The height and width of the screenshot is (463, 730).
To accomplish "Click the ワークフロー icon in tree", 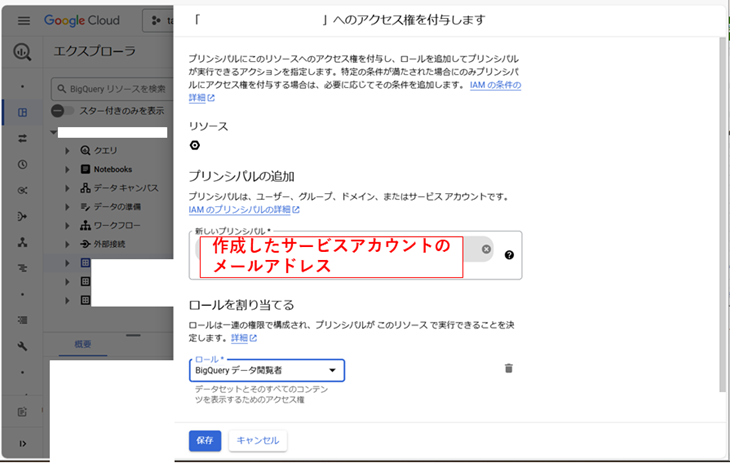I will click(85, 225).
